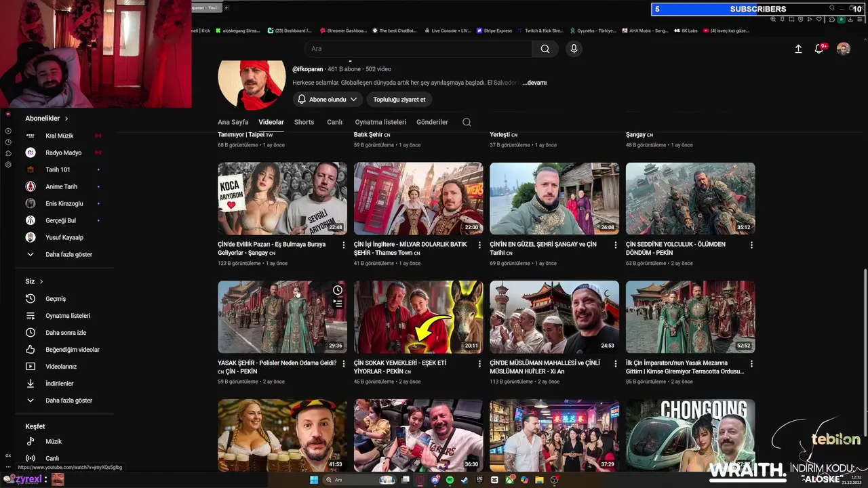Click the ifkoparan channel profile picture
Viewport: 868px width, 488px height.
(x=252, y=84)
